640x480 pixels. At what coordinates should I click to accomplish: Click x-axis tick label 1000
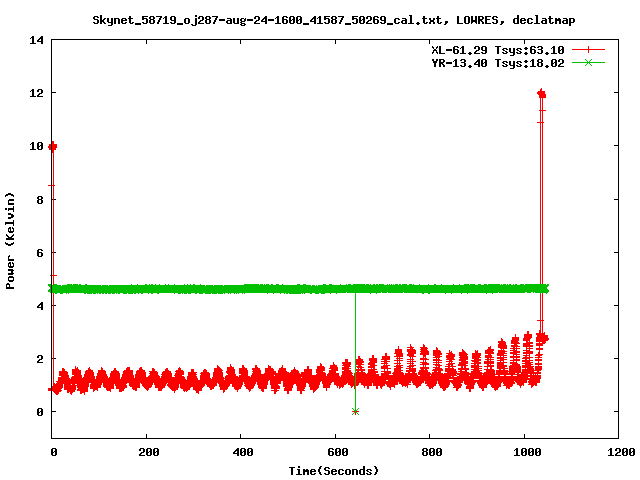coord(527,452)
